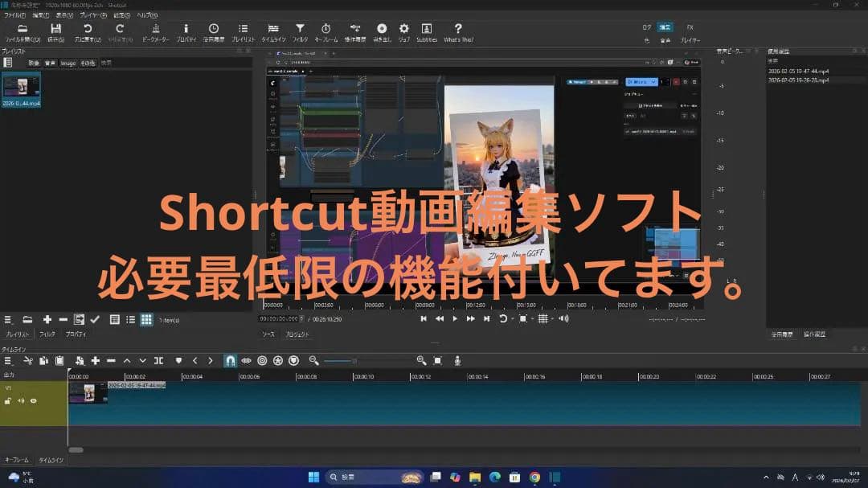Split at playhead in timeline toolbar
The height and width of the screenshot is (488, 868).
158,361
